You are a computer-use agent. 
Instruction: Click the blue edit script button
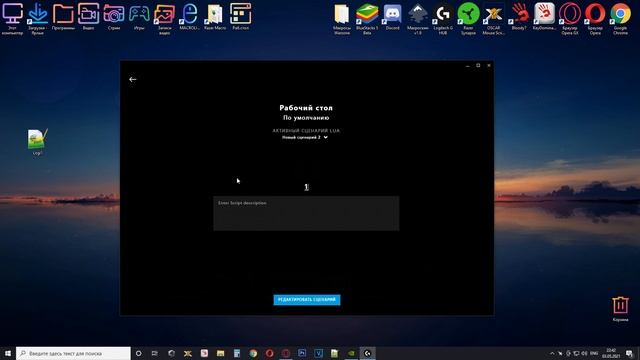pyautogui.click(x=307, y=300)
